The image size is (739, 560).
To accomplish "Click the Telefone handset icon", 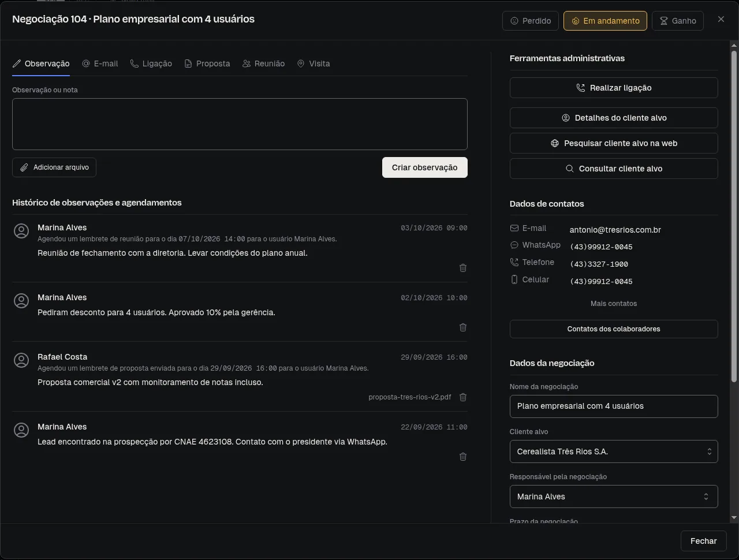I will [x=514, y=262].
